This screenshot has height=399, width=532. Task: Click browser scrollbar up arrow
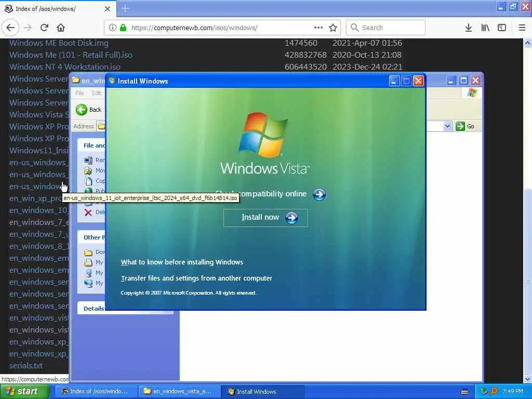527,43
